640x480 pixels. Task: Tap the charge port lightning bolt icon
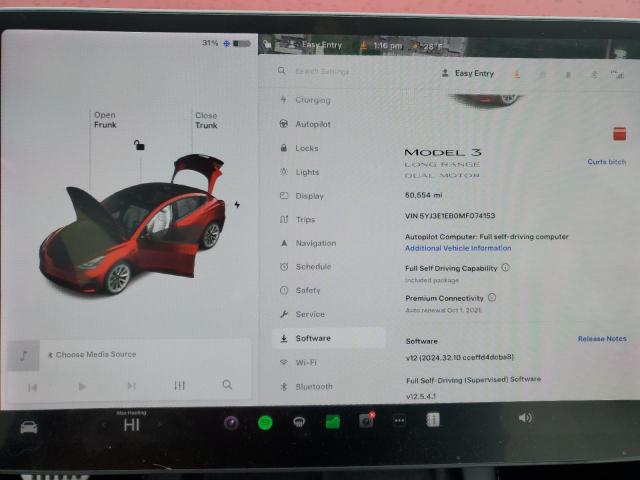click(x=237, y=205)
